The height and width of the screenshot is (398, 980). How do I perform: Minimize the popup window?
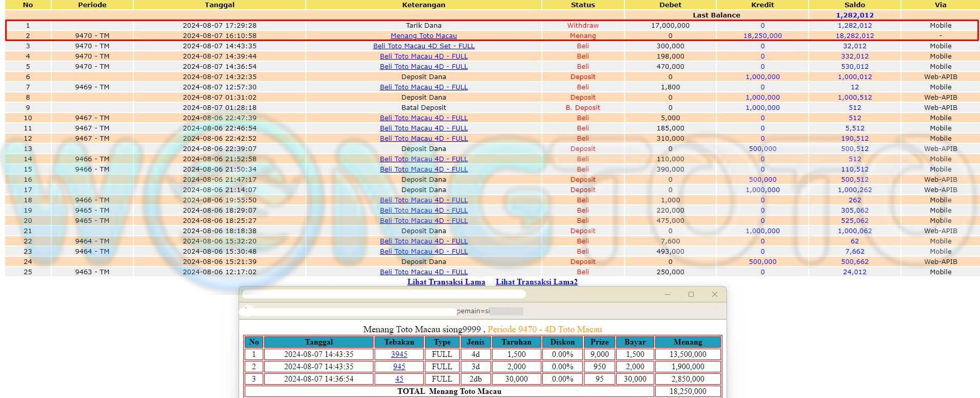(668, 294)
